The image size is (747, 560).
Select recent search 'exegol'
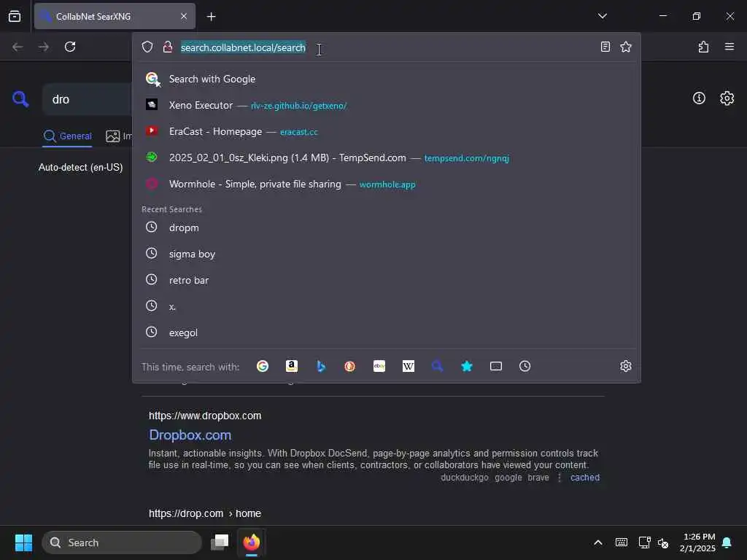(387, 332)
